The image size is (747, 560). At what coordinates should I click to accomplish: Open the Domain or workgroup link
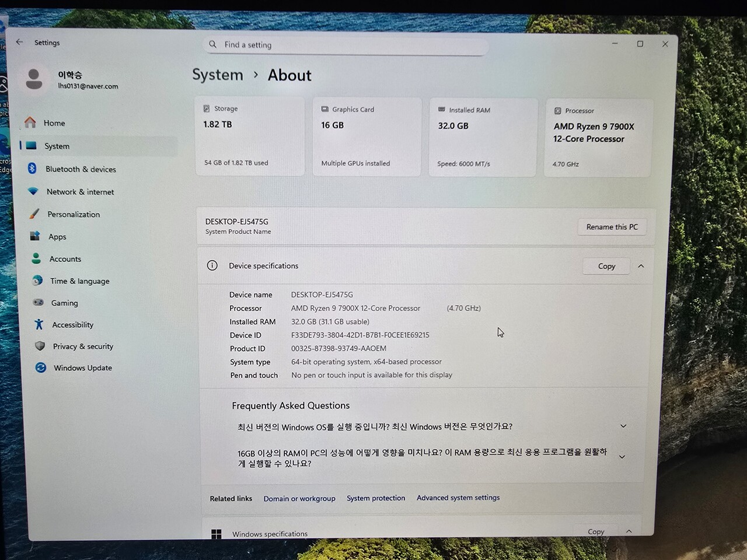pyautogui.click(x=299, y=499)
